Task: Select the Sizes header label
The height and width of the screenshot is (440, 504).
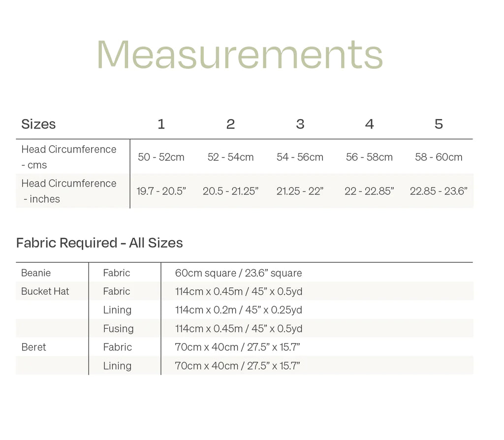Action: pyautogui.click(x=38, y=124)
